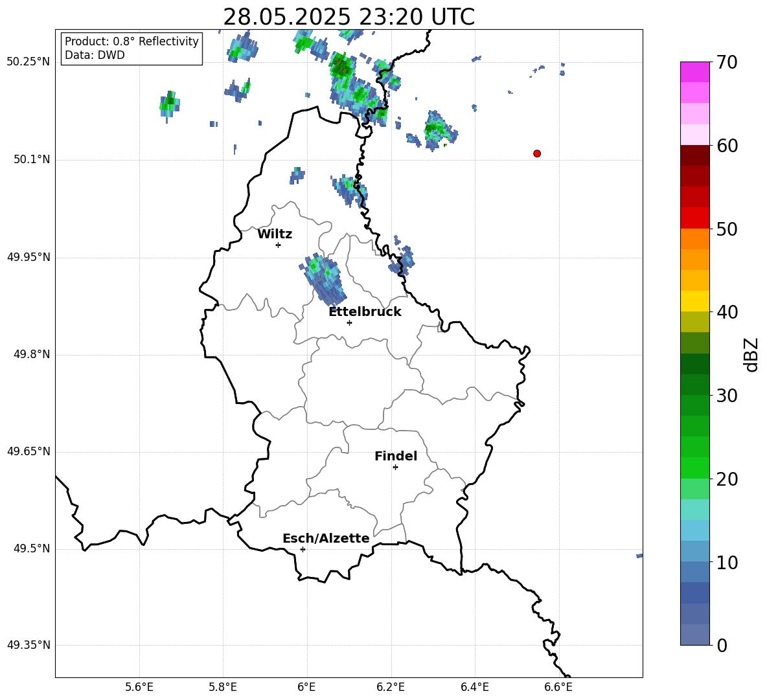The image size is (767, 700).
Task: Click the Esch/Alzette city label
Action: coord(326,538)
